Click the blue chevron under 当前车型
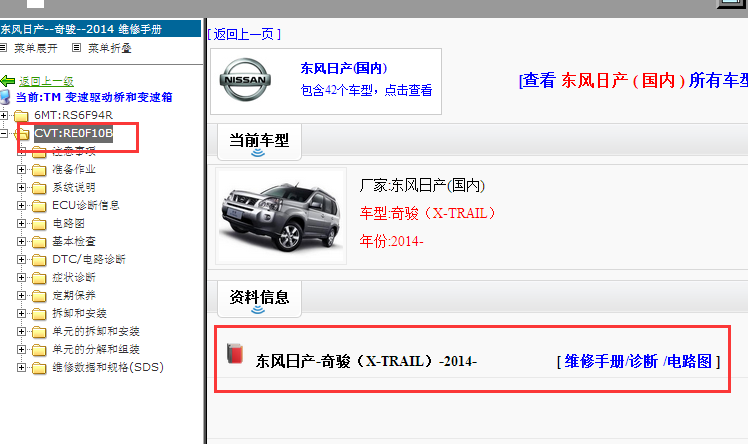This screenshot has width=748, height=444. coord(258,153)
